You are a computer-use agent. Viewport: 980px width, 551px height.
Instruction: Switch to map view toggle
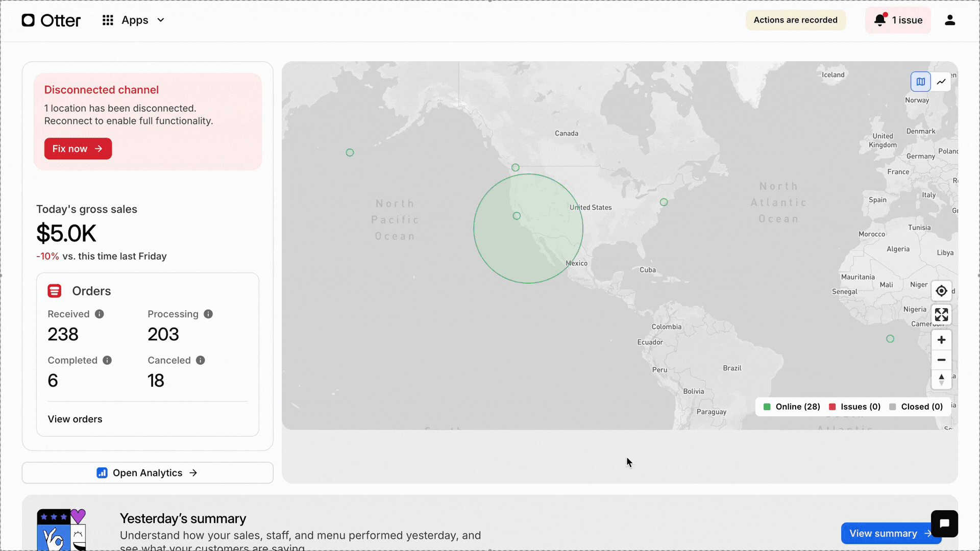[x=921, y=82]
